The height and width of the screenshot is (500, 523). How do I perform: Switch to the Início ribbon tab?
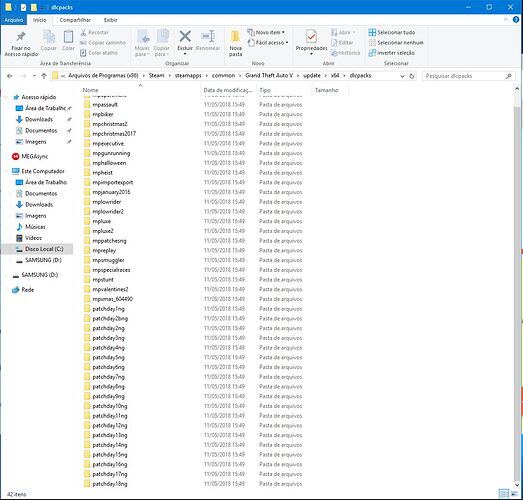(x=39, y=20)
